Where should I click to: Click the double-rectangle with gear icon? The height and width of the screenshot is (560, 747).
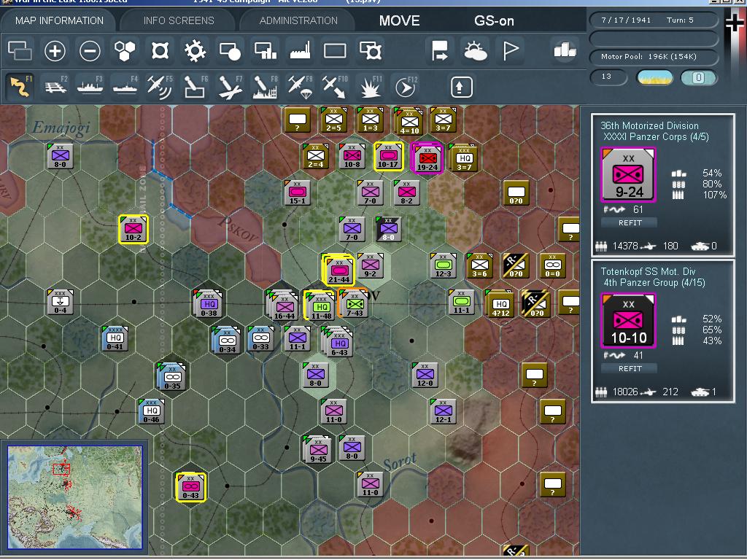[x=371, y=50]
